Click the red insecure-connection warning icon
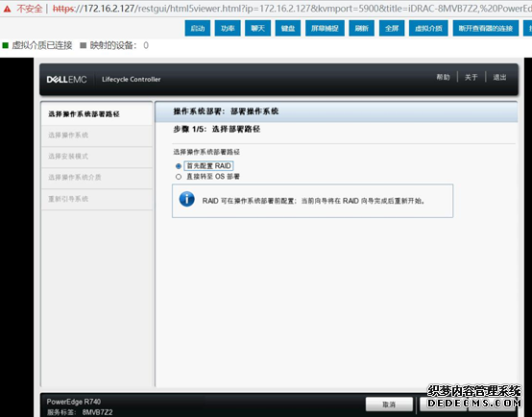Viewport: 532px width, 417px height. point(7,9)
